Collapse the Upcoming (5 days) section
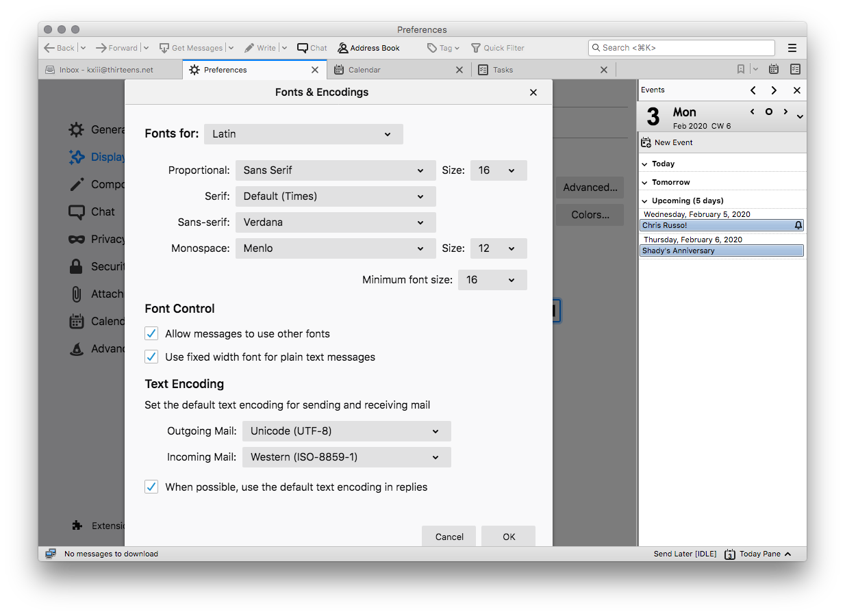This screenshot has height=616, width=845. pyautogui.click(x=645, y=201)
